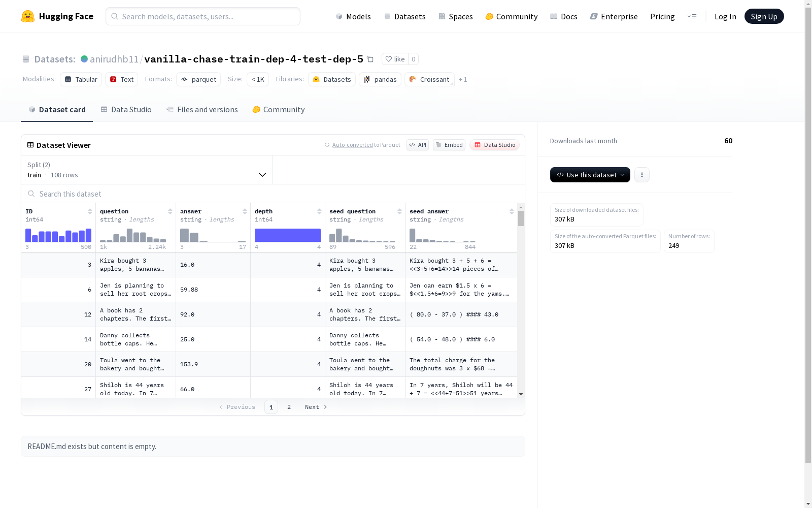Sort by the depth column sort icon

pos(319,211)
